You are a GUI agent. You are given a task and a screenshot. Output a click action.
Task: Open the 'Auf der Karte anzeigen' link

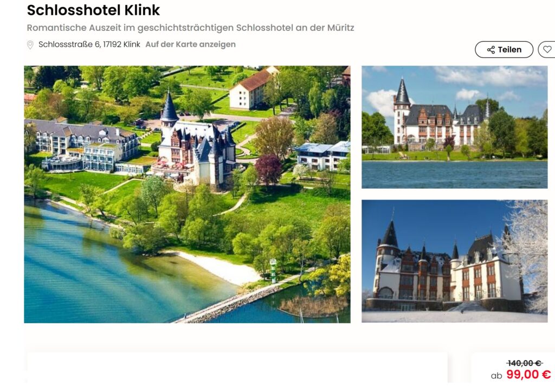coord(190,44)
